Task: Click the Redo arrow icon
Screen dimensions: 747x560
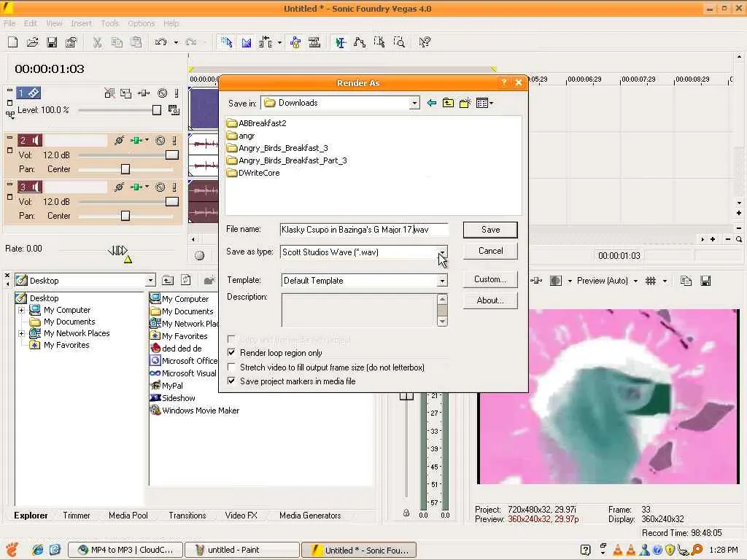Action: point(191,42)
